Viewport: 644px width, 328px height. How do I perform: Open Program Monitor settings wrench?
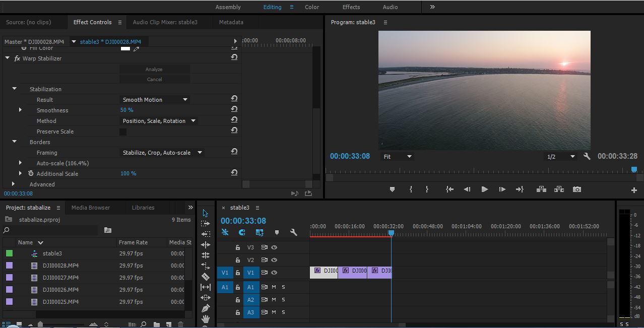click(587, 156)
